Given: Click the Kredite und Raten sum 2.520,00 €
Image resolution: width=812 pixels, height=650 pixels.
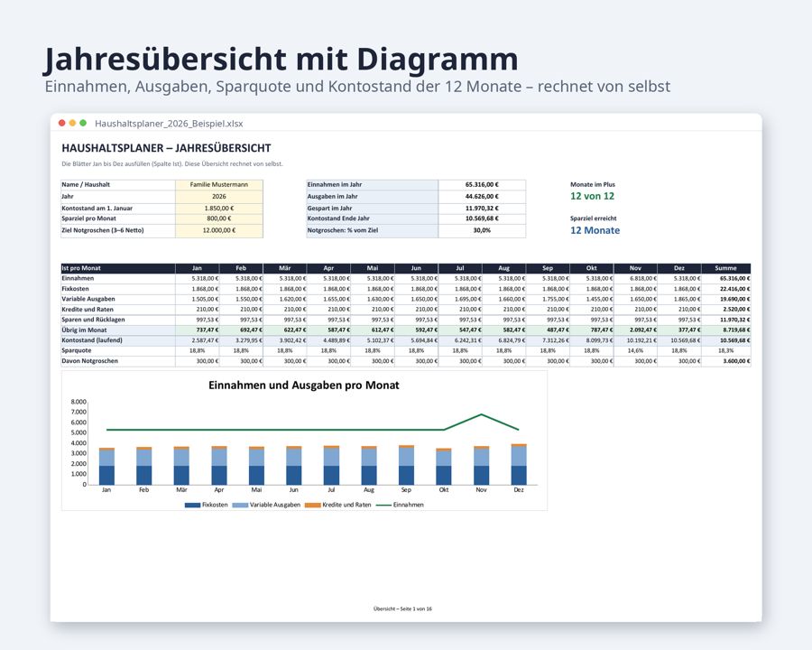Looking at the screenshot, I should (x=726, y=310).
